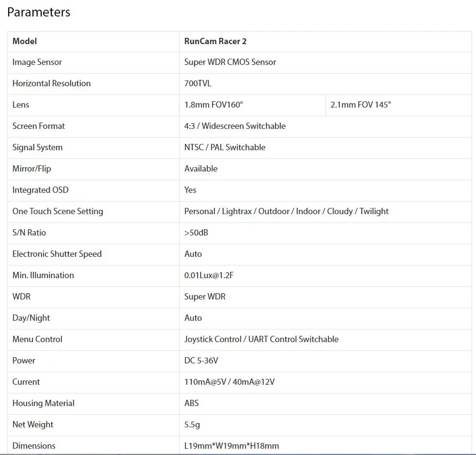Click the Mirror/Flip row label
The image size is (476, 455).
31,169
